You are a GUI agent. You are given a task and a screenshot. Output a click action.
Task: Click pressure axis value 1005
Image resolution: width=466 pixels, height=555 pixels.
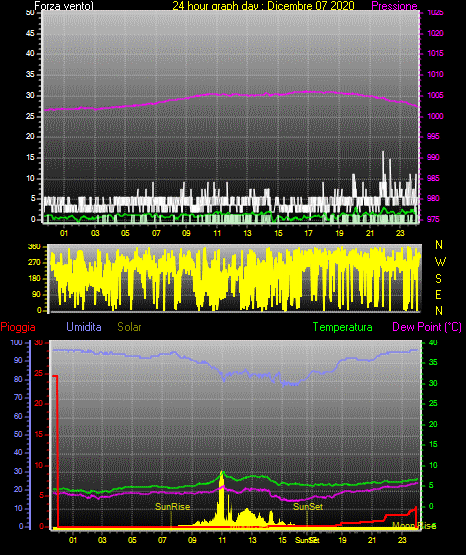(435, 95)
